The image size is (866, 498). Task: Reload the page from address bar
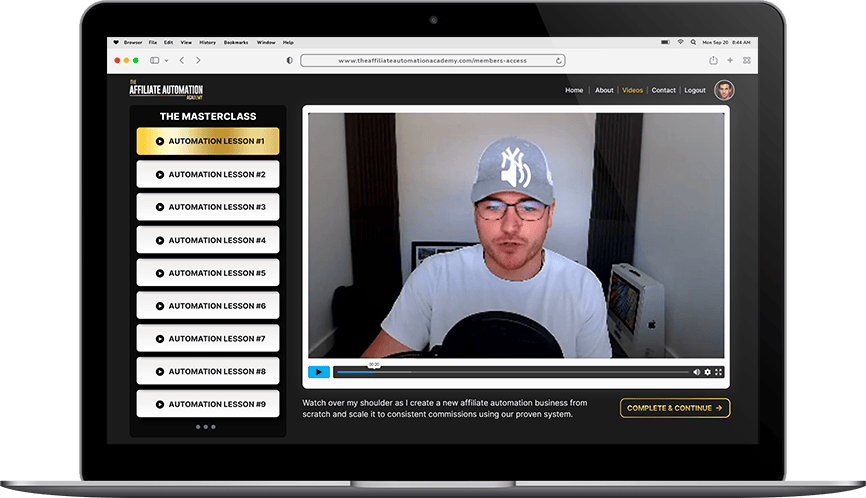click(559, 60)
